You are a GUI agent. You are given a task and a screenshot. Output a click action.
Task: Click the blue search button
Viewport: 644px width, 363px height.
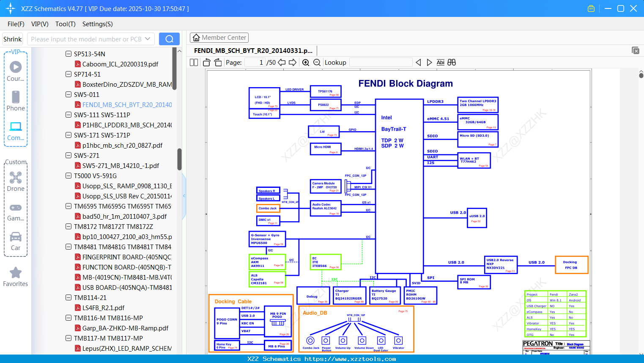coord(169,39)
